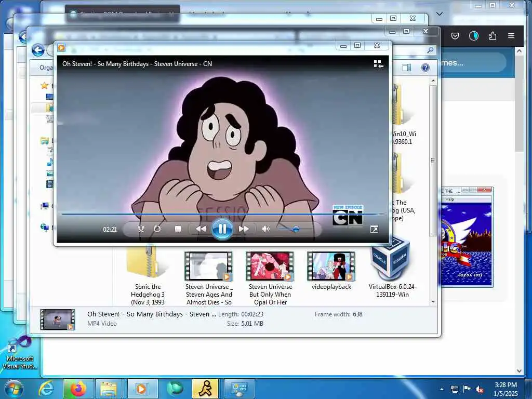
Task: Click the Length value 00:02:23
Action: pos(252,314)
